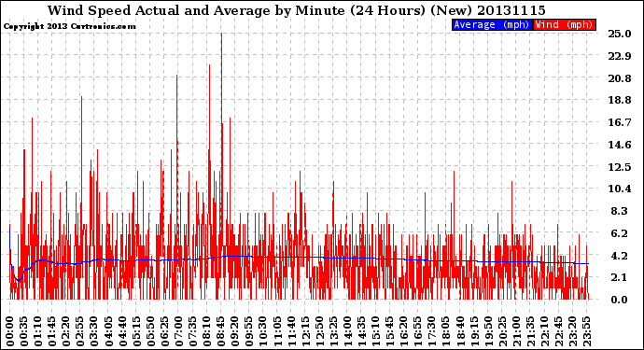Click the 18:40 time axis label

click(x=460, y=331)
